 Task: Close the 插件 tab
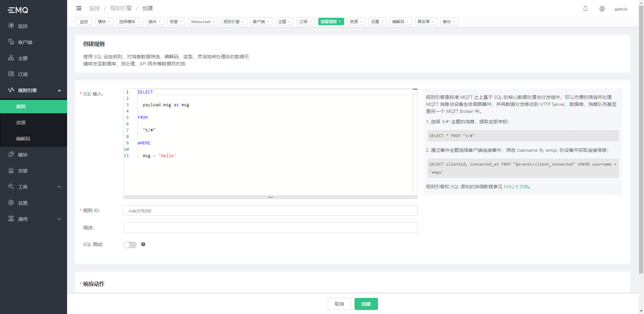160,22
